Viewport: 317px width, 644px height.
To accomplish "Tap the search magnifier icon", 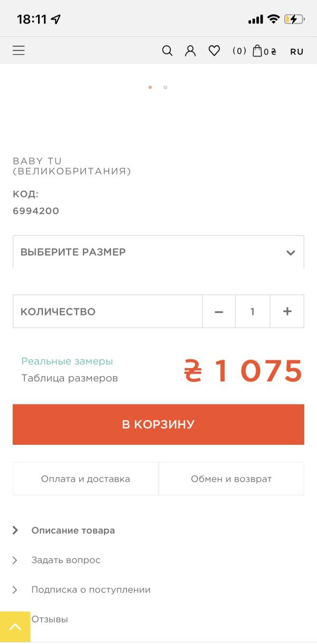I will 167,51.
